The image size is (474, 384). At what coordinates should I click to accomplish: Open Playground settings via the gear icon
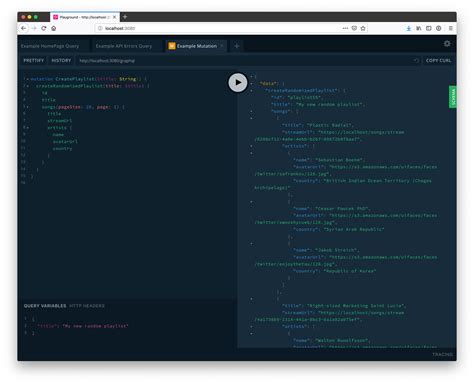pyautogui.click(x=447, y=44)
